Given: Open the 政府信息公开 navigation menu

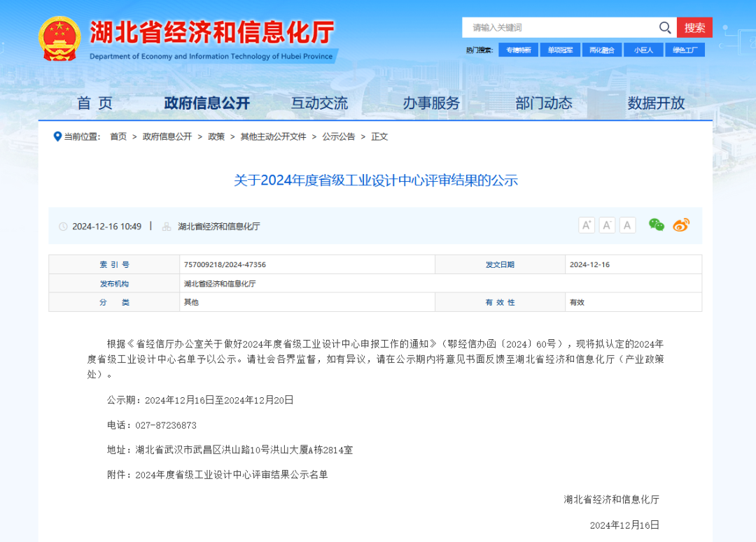Looking at the screenshot, I should click(206, 103).
